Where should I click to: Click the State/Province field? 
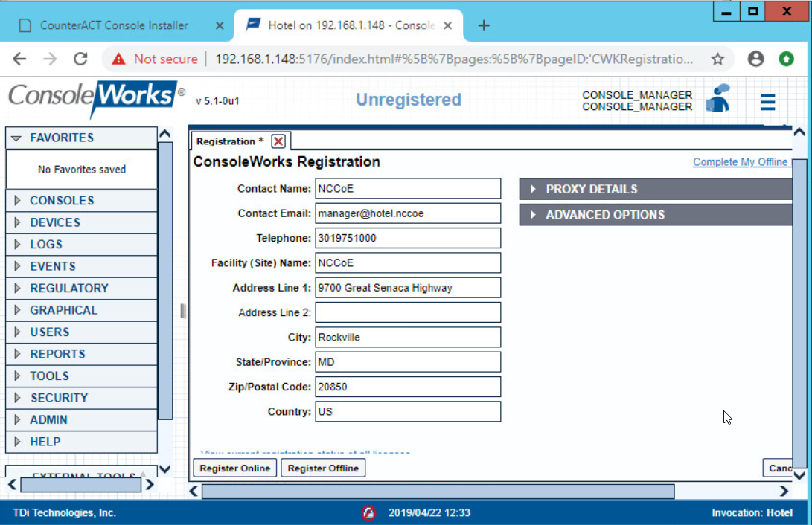(408, 363)
